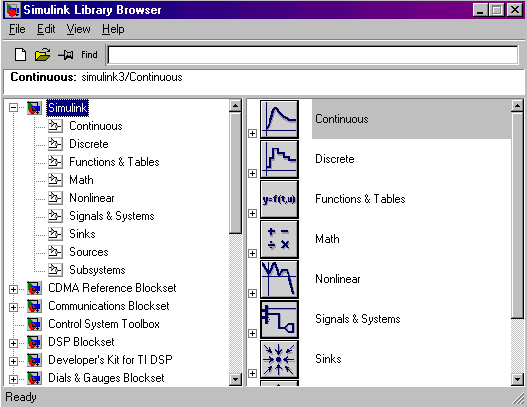
Task: Click the icon beside Sinks in tree
Action: tap(55, 234)
